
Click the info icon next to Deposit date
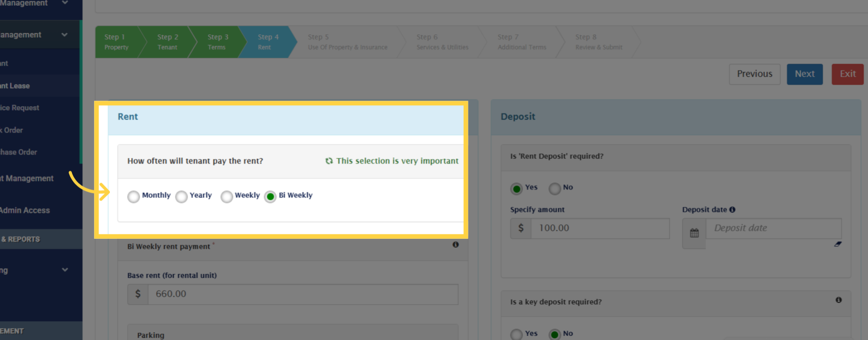point(732,210)
